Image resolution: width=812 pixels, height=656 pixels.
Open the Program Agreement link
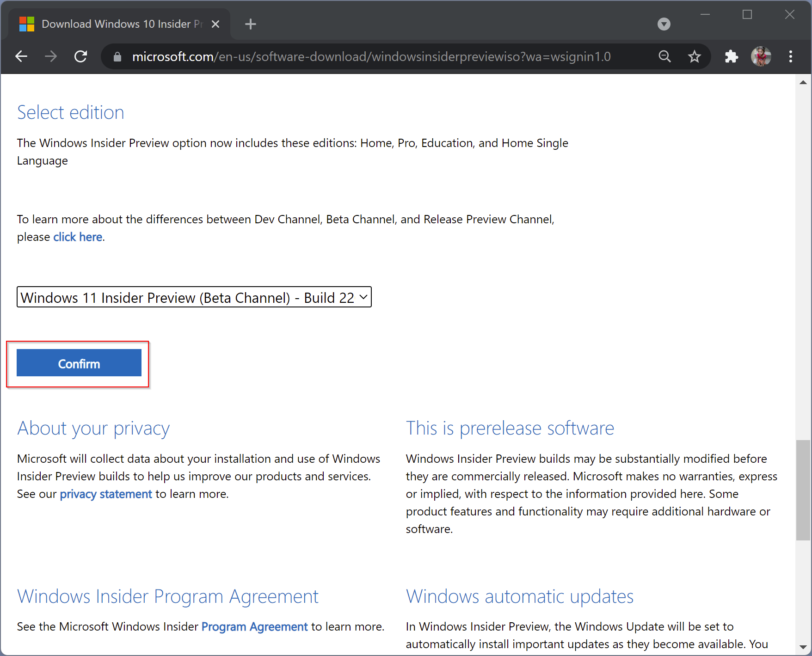pos(254,627)
